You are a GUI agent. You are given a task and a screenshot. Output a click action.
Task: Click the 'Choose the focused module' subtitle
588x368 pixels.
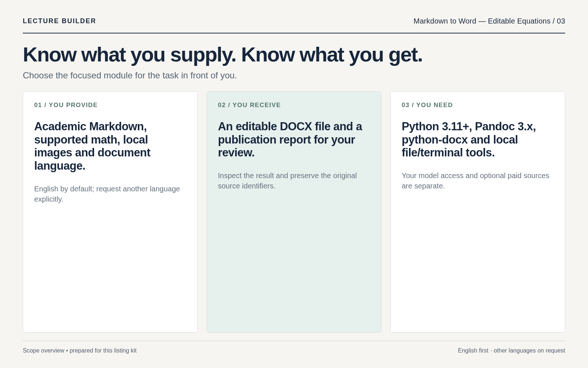[x=130, y=75]
